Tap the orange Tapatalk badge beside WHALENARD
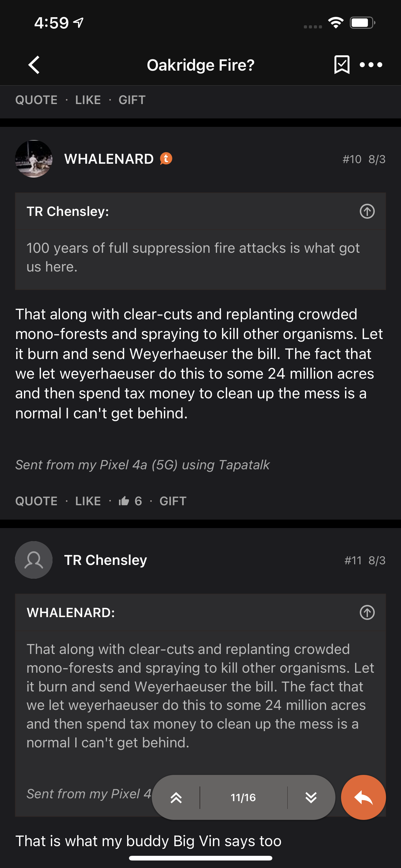Screen dimensions: 401x868 coord(166,158)
